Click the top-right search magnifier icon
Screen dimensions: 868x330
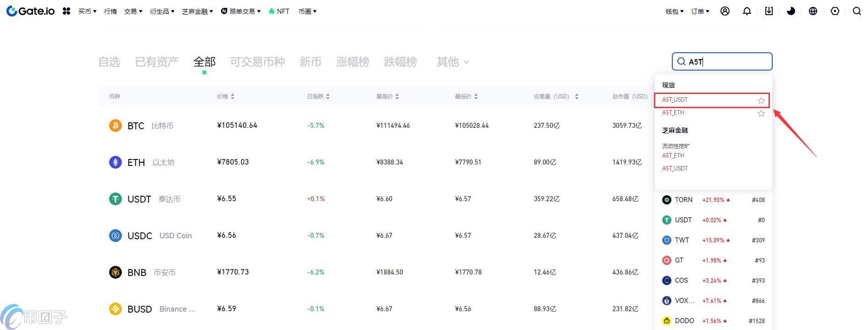[857, 11]
